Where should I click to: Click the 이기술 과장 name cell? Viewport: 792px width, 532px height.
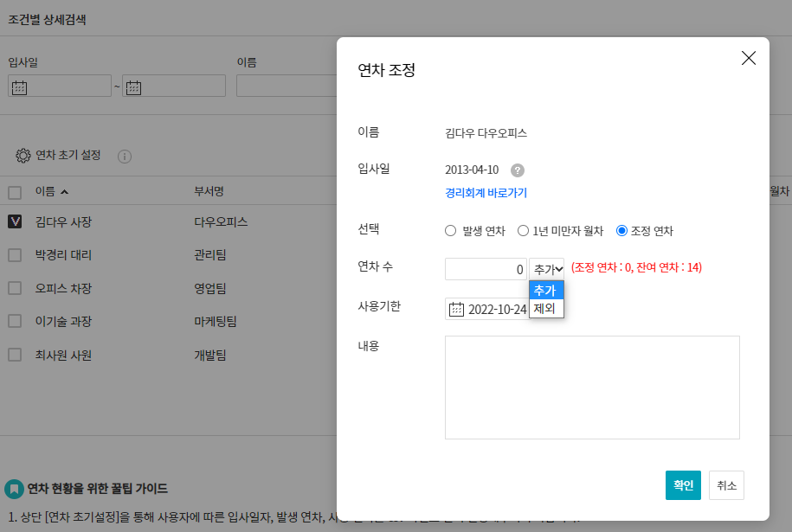pos(63,321)
